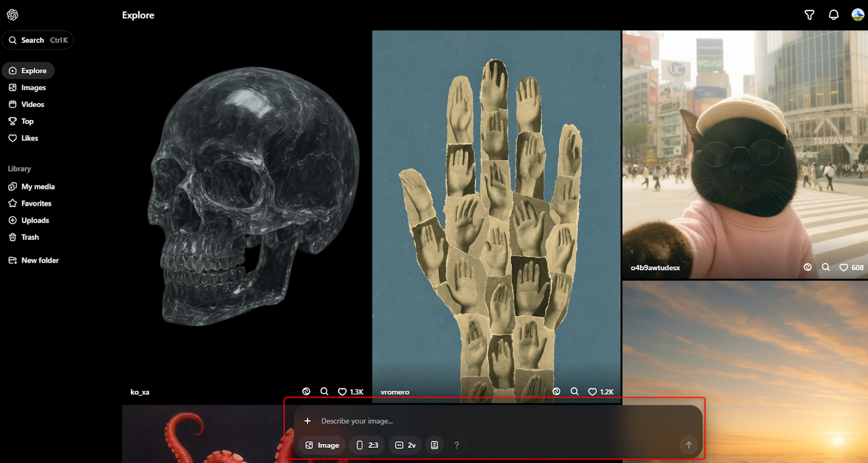Expand the 2:3 aspect ratio selector

tap(367, 445)
